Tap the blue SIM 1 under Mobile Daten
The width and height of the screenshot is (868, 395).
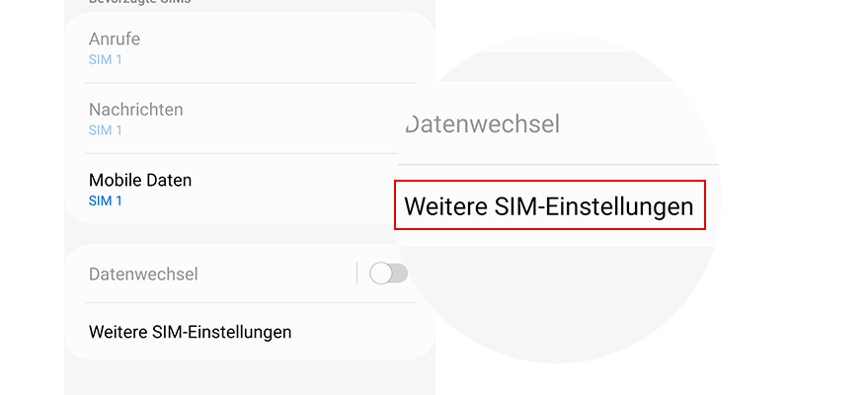pos(106,201)
